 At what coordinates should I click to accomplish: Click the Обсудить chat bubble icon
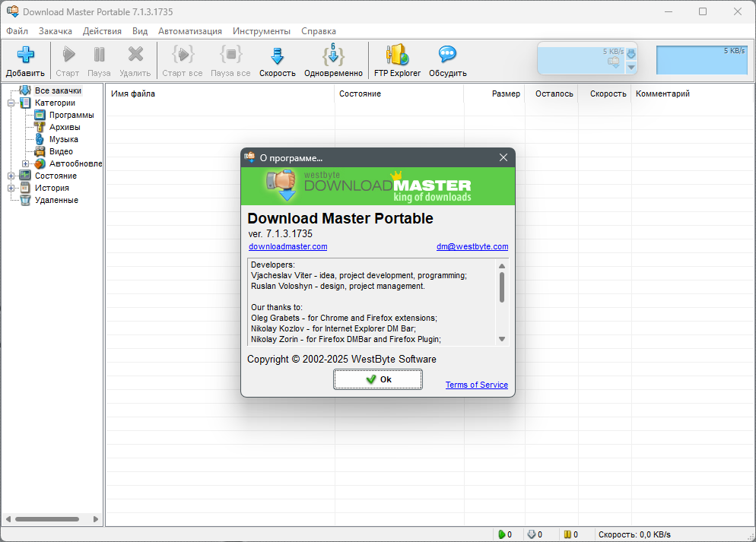447,54
